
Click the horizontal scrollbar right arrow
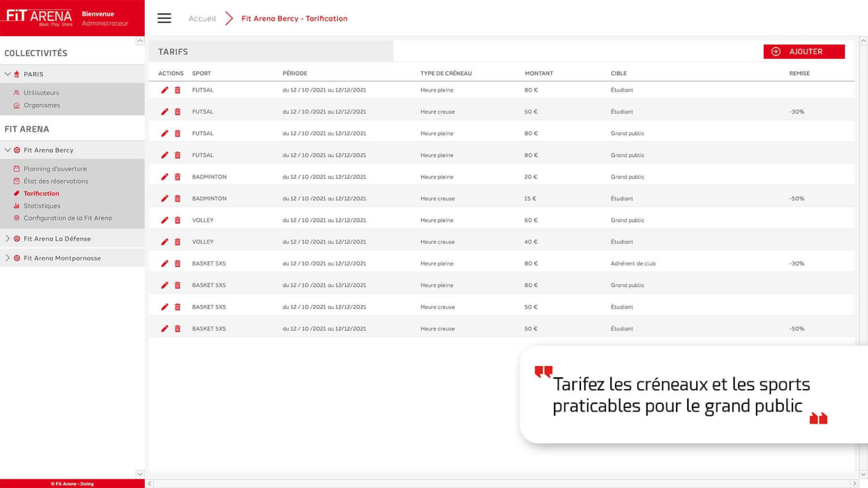pyautogui.click(x=855, y=483)
